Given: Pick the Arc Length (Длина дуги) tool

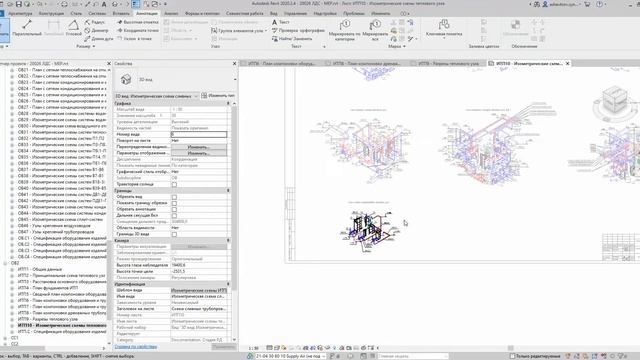Looking at the screenshot, I should 99,39.
